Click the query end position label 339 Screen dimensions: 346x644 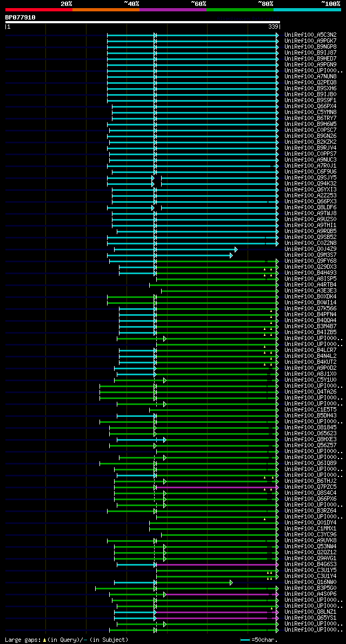274,26
